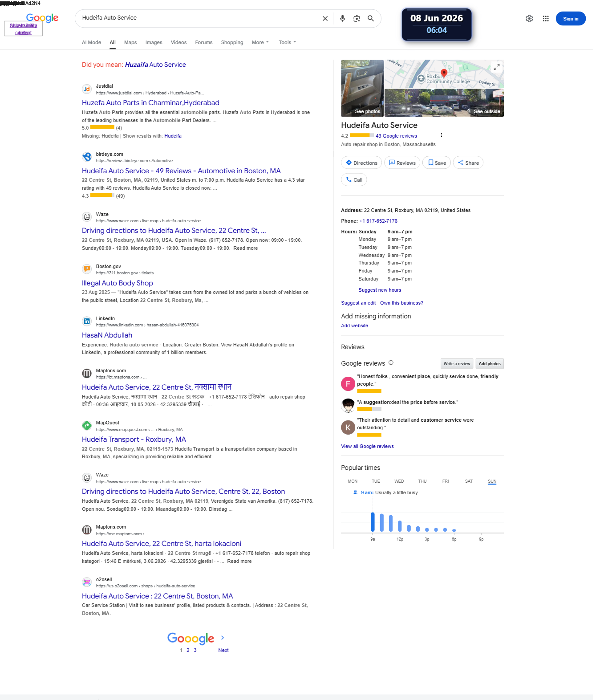This screenshot has width=600, height=700.
Task: Submit search with the magnifying glass icon
Action: point(371,19)
